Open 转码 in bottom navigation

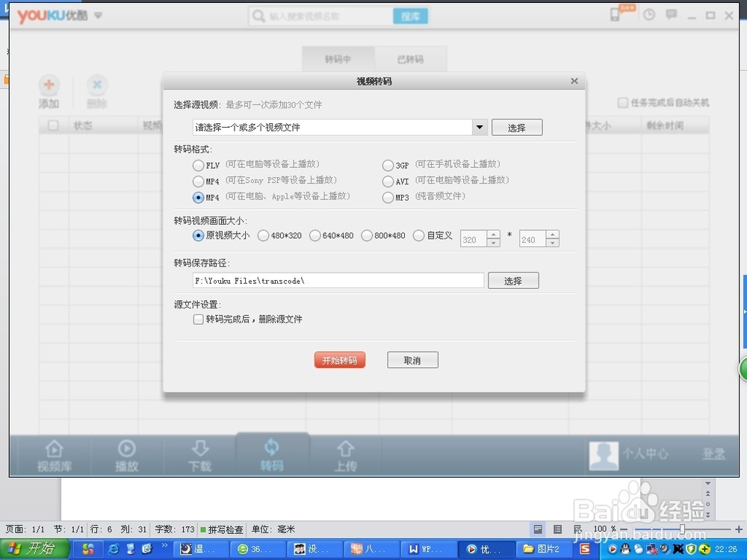tap(272, 455)
